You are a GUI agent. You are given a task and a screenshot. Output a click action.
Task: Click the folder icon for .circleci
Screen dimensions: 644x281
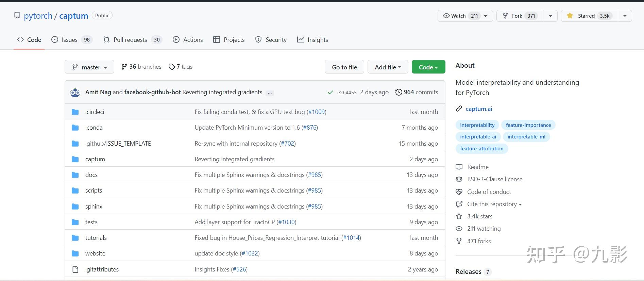coord(75,112)
